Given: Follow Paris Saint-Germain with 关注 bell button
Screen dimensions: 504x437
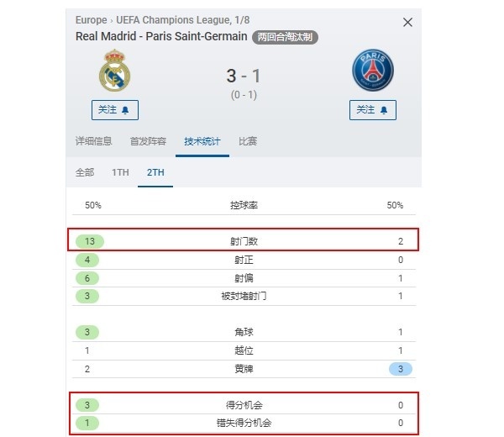Looking at the screenshot, I should click(373, 110).
